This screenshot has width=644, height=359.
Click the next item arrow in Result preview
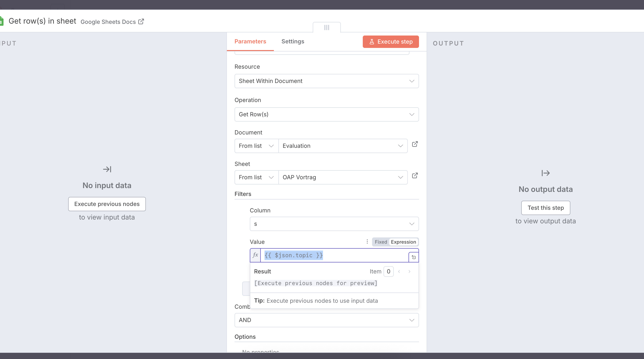409,272
